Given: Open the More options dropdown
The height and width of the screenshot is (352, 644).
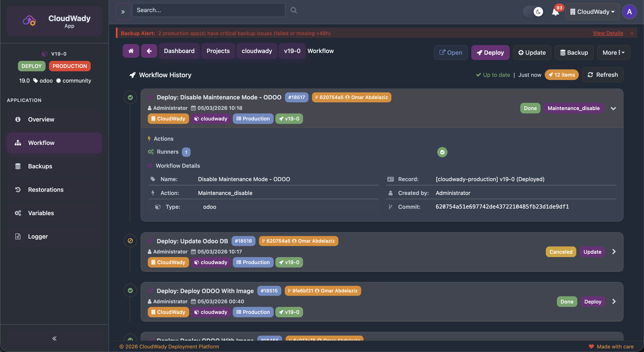Looking at the screenshot, I should coord(614,53).
